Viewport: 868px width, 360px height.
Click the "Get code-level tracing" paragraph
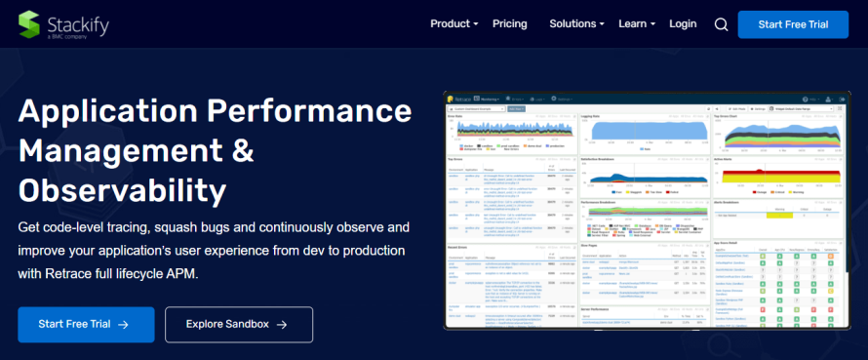click(x=214, y=251)
